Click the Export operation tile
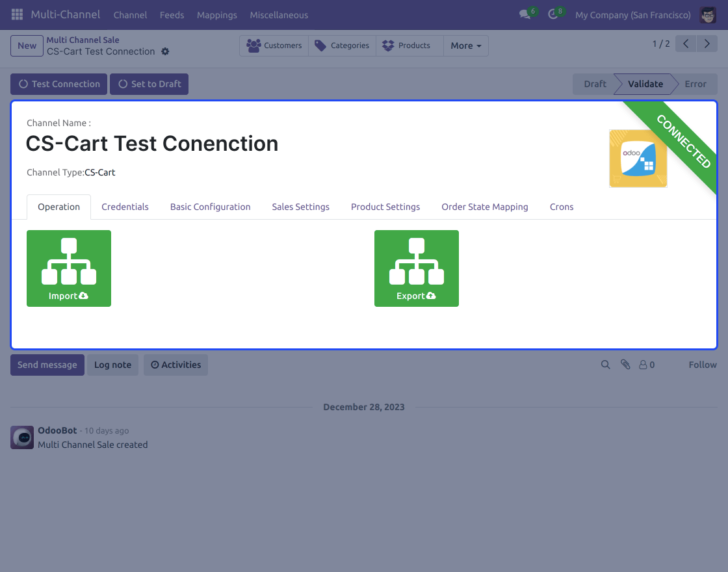The height and width of the screenshot is (572, 728). (x=417, y=268)
